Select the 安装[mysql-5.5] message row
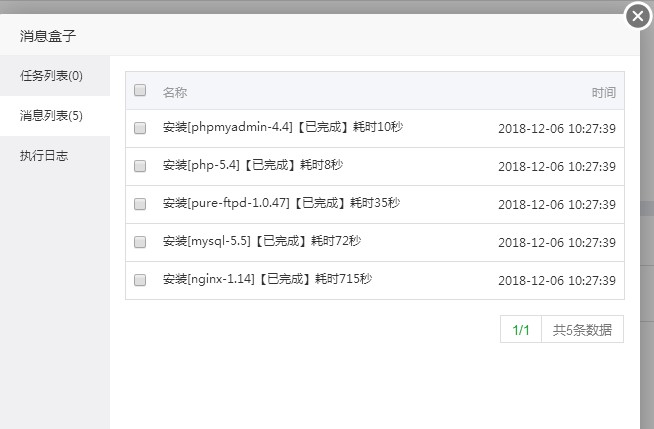654x429 pixels. coord(262,241)
